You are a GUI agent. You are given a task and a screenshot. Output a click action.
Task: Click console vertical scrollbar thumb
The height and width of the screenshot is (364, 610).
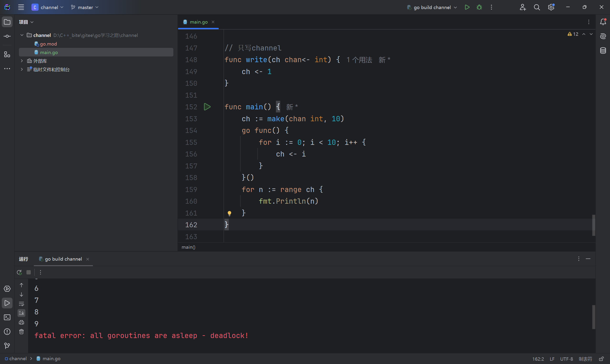[594, 317]
